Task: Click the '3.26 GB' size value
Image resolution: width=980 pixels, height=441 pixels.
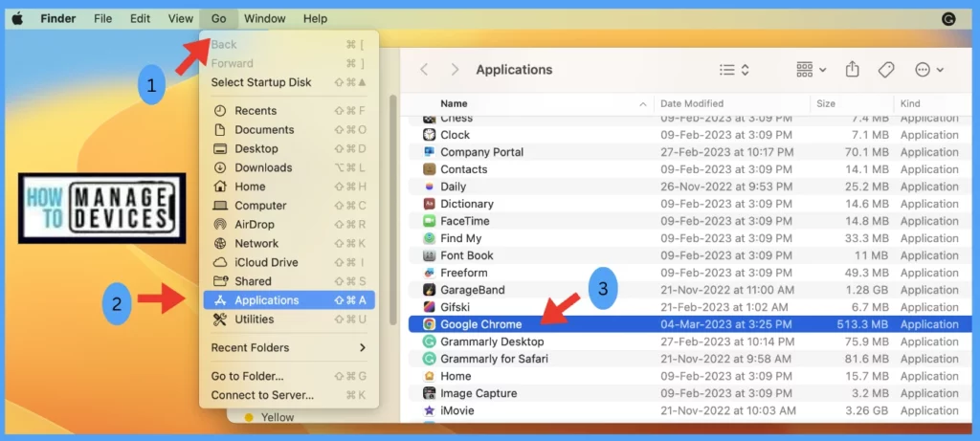Action: [x=867, y=411]
